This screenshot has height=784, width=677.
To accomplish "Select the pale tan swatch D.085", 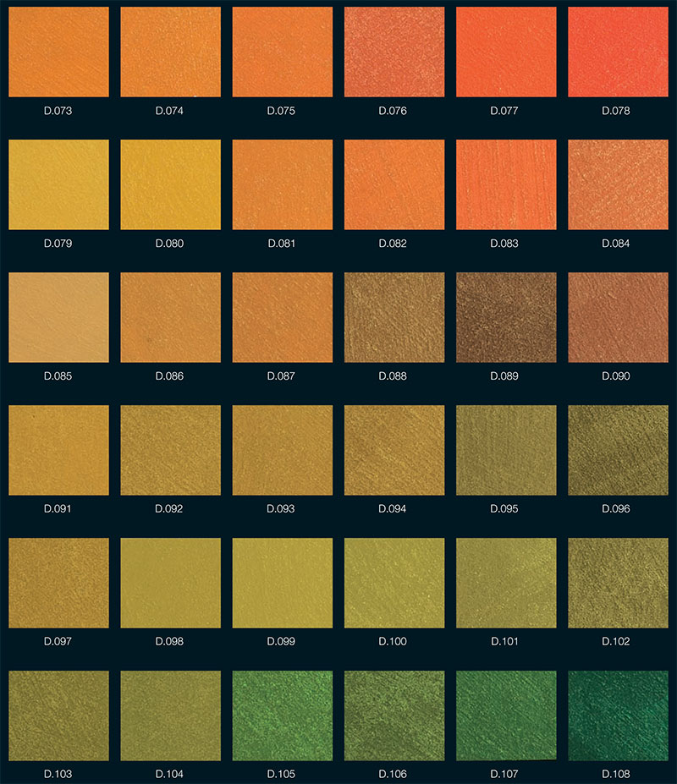I will tap(58, 317).
